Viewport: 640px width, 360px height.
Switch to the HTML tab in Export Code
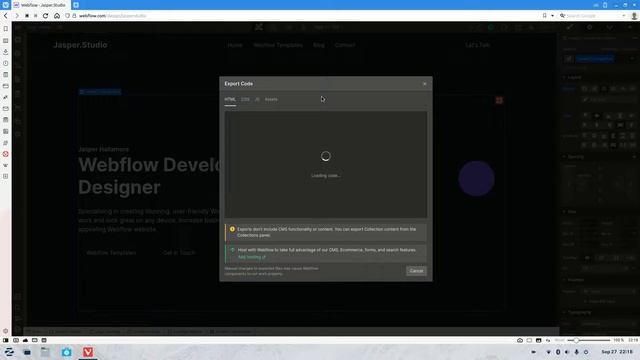(x=230, y=99)
